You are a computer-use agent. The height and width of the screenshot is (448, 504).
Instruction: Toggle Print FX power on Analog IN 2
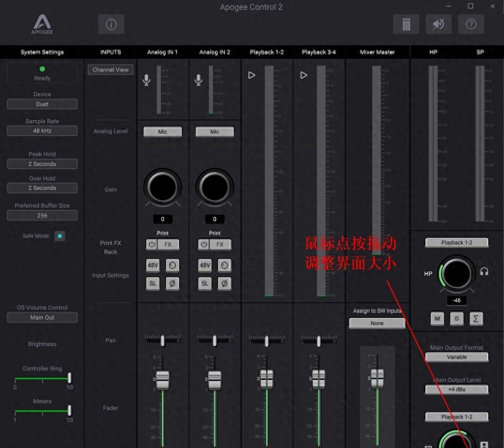[204, 245]
